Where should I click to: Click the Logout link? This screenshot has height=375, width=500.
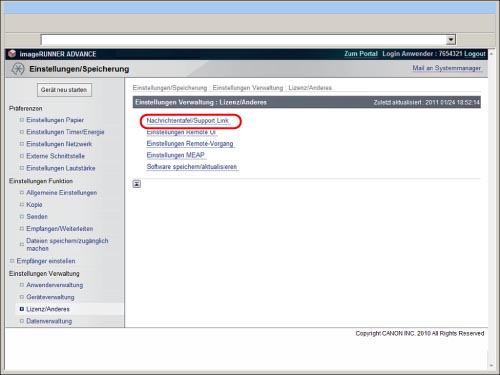pos(475,54)
